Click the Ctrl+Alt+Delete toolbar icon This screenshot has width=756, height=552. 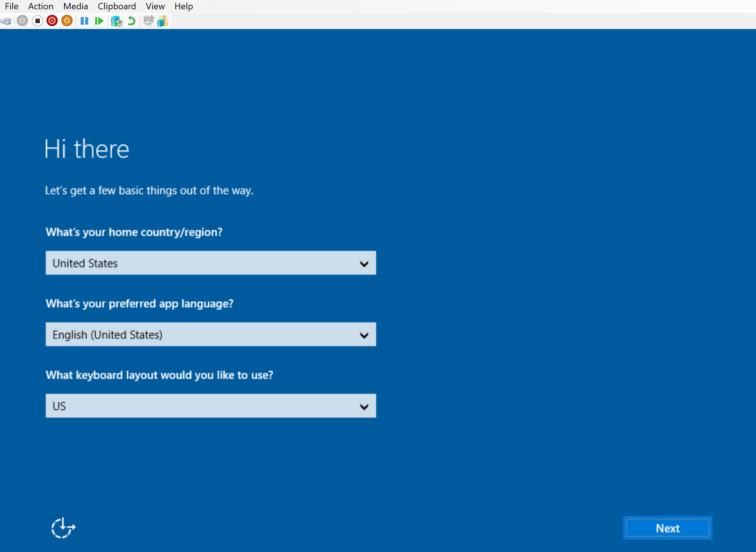pyautogui.click(x=6, y=21)
